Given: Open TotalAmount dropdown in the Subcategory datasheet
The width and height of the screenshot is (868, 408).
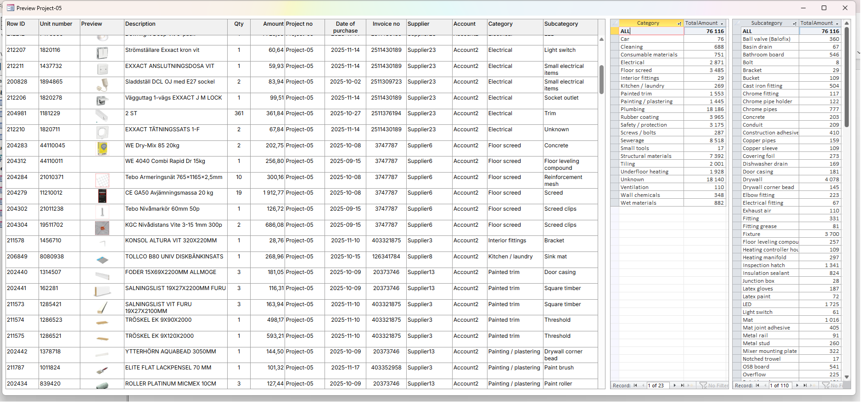Looking at the screenshot, I should 837,23.
